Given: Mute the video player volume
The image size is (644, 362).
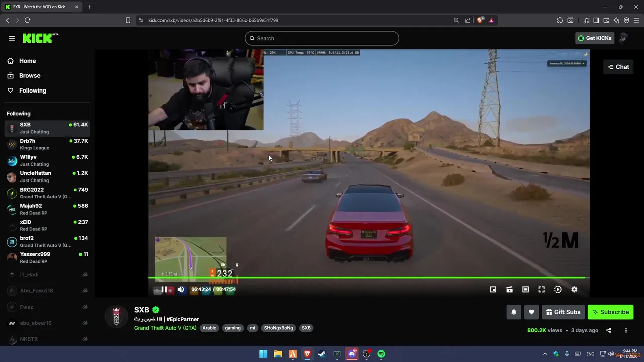Looking at the screenshot, I should 181,289.
